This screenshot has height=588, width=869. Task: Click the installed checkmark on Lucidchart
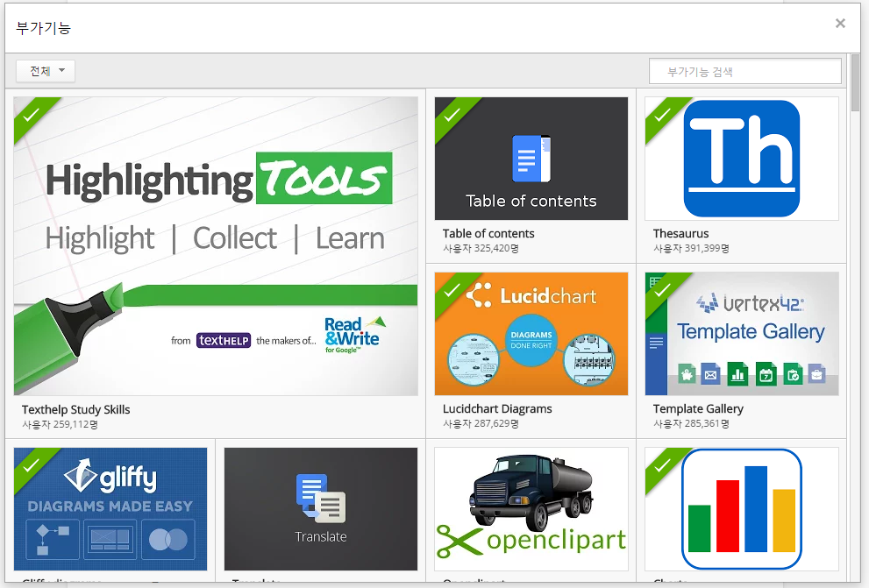coord(452,289)
